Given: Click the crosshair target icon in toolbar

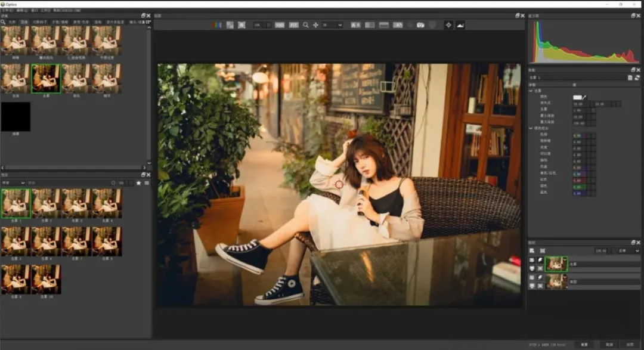Looking at the screenshot, I should (448, 25).
